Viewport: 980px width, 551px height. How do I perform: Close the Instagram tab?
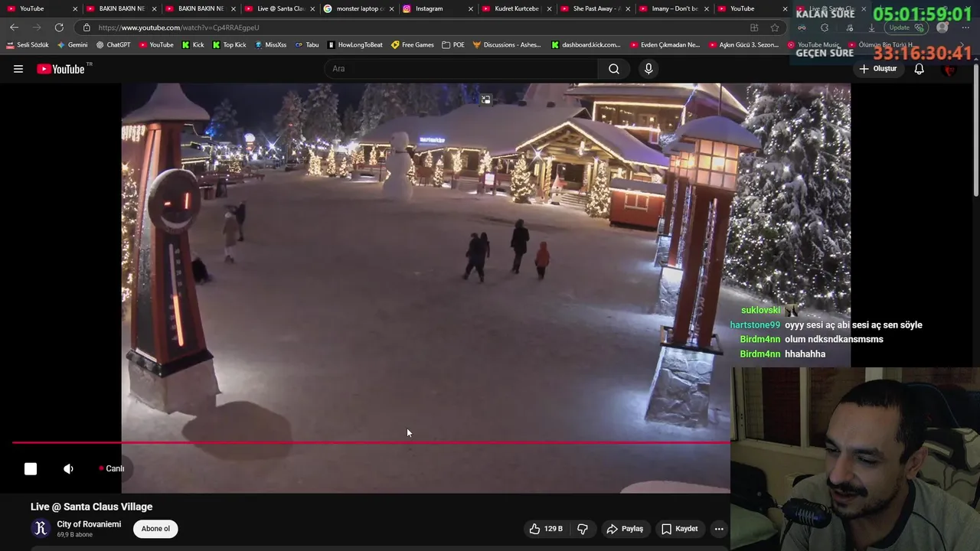pos(471,8)
